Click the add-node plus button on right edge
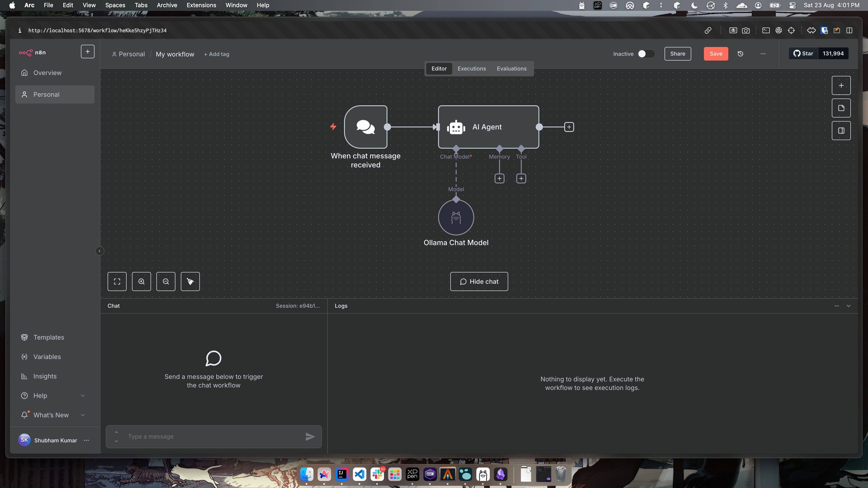Viewport: 868px width, 488px height. coord(841,85)
